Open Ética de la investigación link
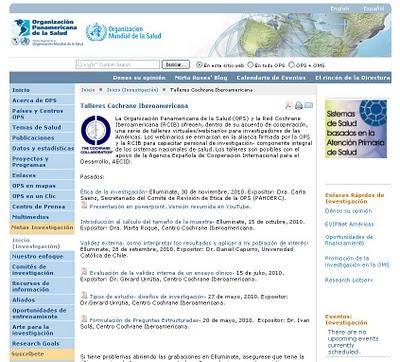Viewport: 400px width, 362px height. tap(113, 192)
